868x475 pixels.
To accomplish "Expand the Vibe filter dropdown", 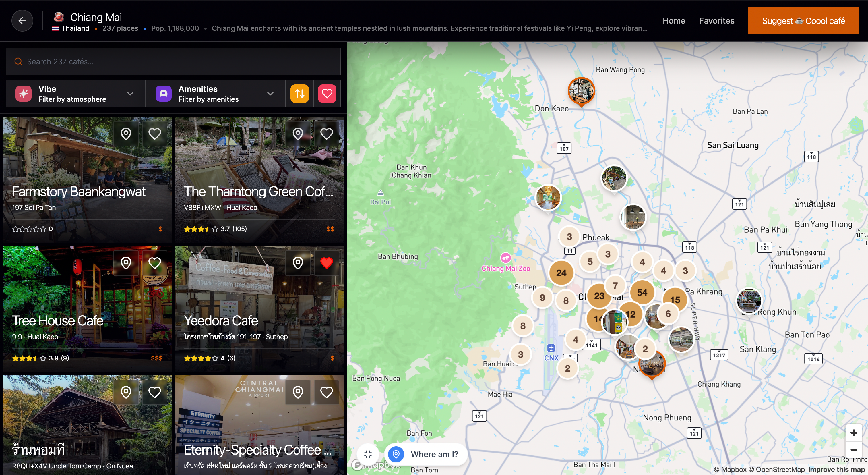I will coord(76,94).
